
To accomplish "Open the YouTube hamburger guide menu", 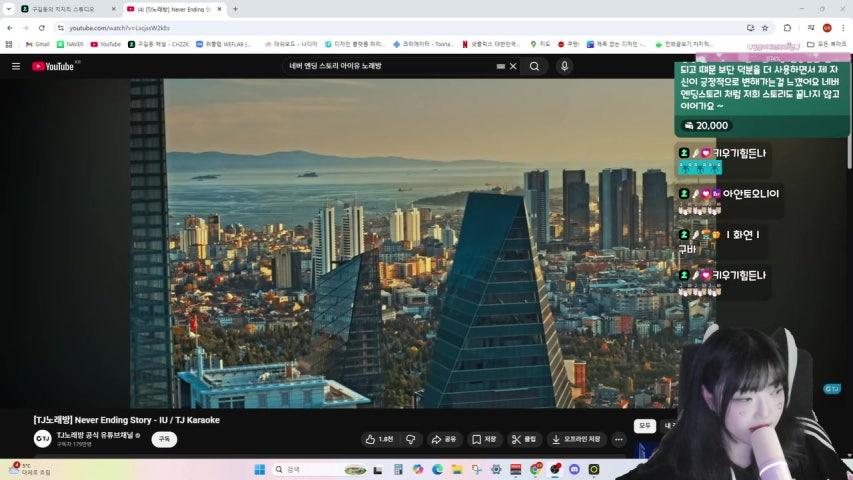I will click(15, 66).
